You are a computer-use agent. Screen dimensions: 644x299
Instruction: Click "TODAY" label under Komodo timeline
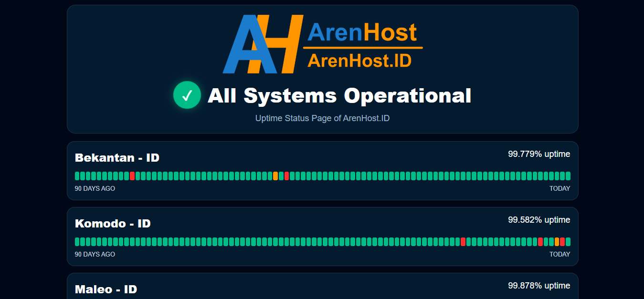[560, 254]
